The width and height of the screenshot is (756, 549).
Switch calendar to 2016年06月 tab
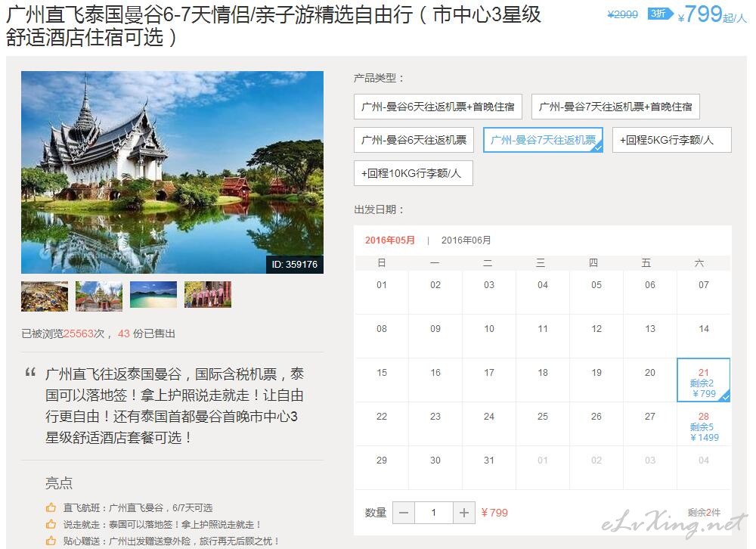(466, 240)
